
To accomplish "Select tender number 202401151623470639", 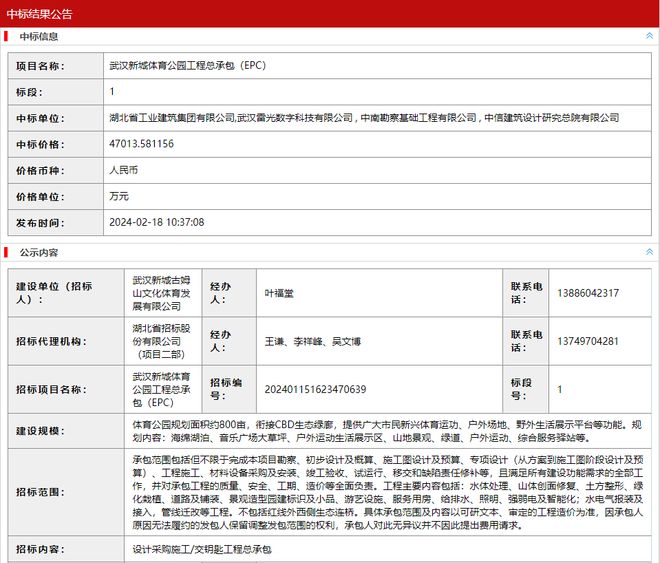I will click(x=315, y=389).
